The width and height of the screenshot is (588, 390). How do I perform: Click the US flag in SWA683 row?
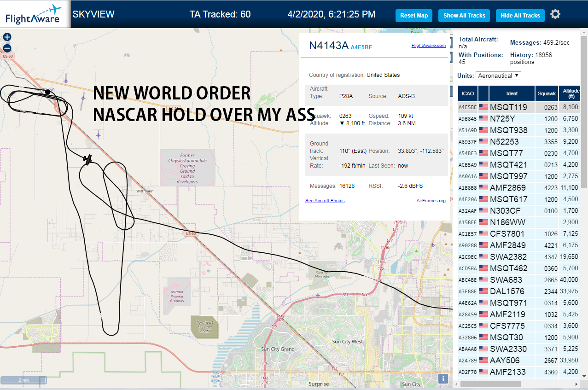[x=483, y=280]
